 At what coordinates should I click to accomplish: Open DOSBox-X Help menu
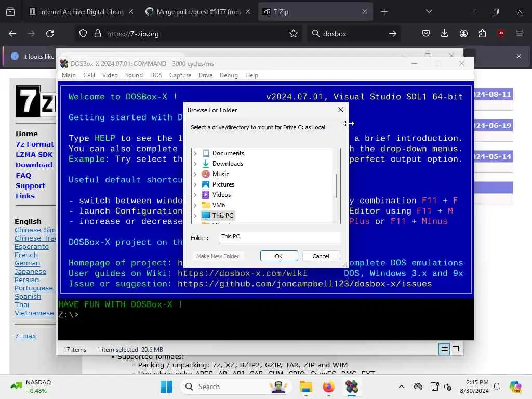point(251,75)
